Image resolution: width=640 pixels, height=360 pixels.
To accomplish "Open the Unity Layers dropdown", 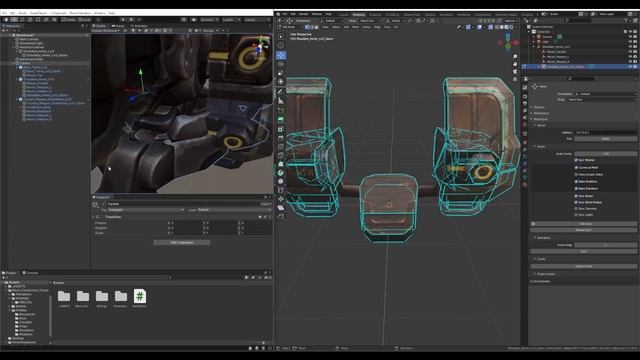I will pos(231,20).
